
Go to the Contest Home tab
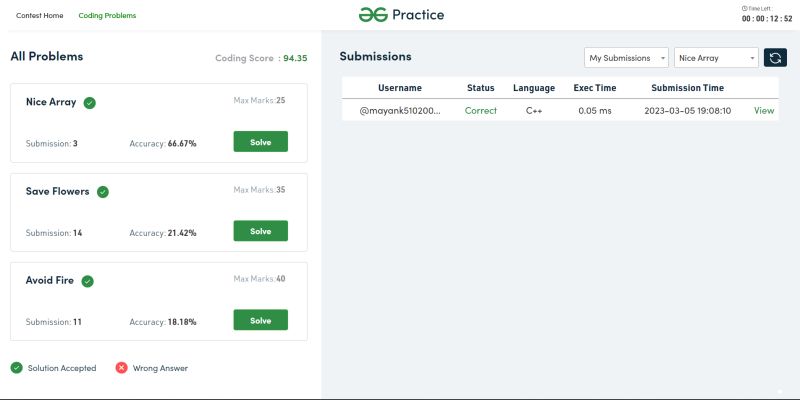point(40,15)
